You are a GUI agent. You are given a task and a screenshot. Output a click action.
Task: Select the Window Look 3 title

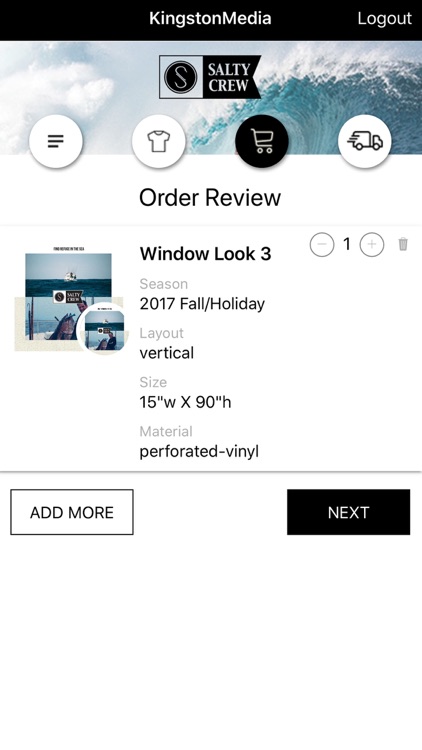click(x=205, y=254)
